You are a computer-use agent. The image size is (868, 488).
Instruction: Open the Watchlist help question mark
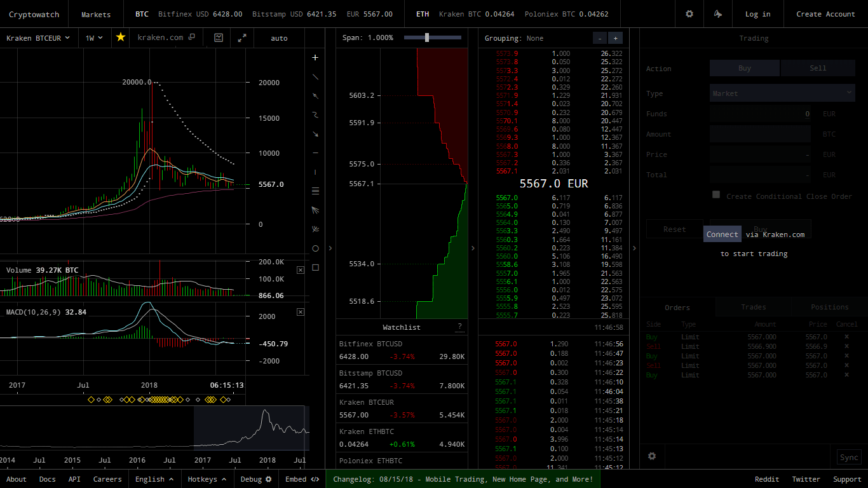point(460,327)
